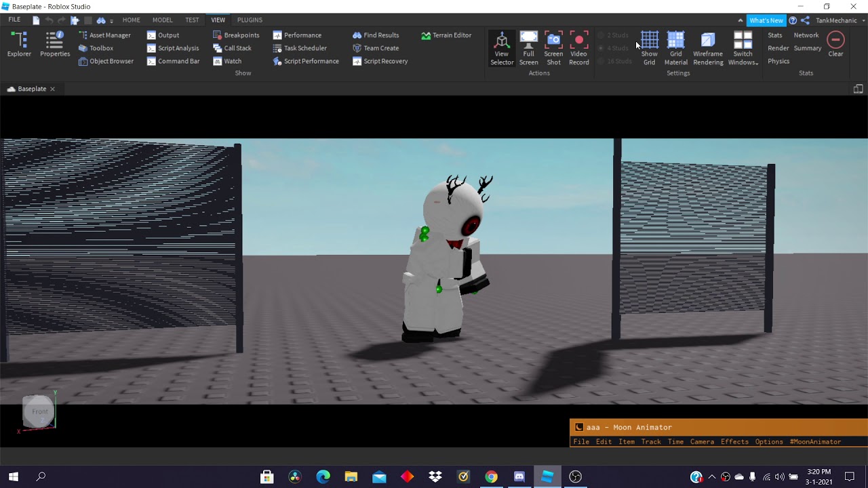
Task: Open the FILE menu
Action: [14, 20]
